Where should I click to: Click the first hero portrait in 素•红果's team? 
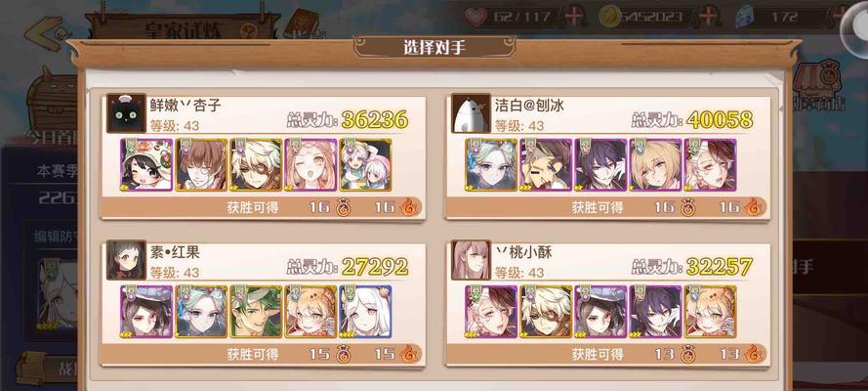click(146, 312)
